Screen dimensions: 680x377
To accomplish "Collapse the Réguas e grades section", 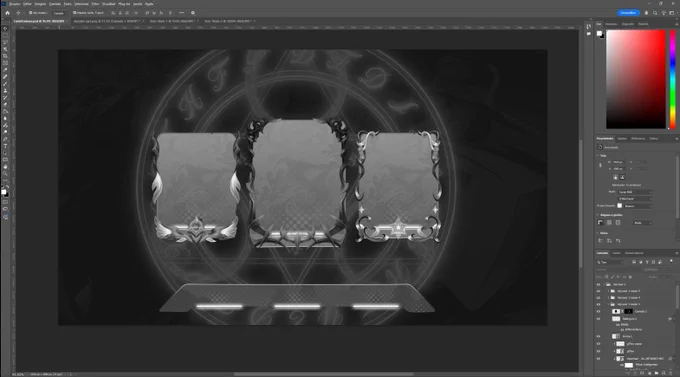I will tap(597, 215).
